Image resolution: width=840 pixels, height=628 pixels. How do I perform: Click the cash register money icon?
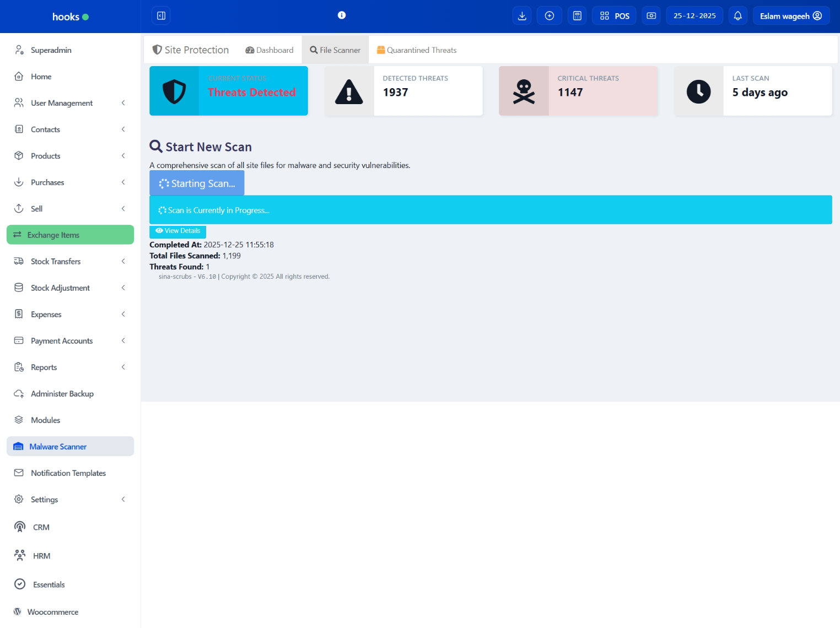[651, 16]
